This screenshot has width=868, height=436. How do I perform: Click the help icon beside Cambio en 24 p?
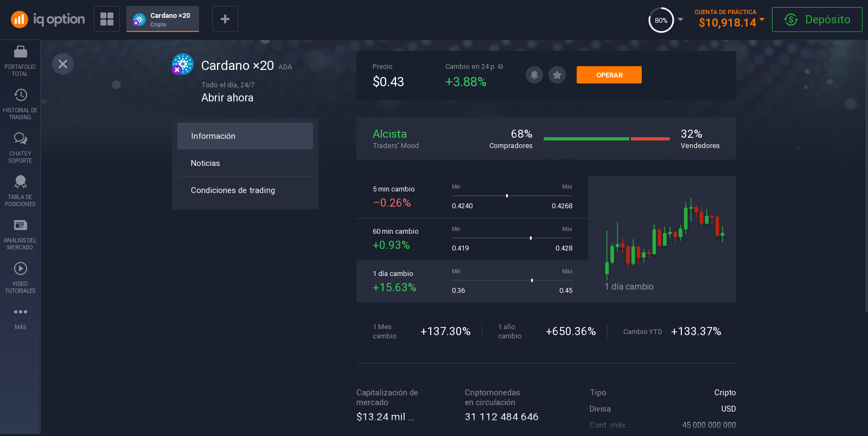point(500,67)
